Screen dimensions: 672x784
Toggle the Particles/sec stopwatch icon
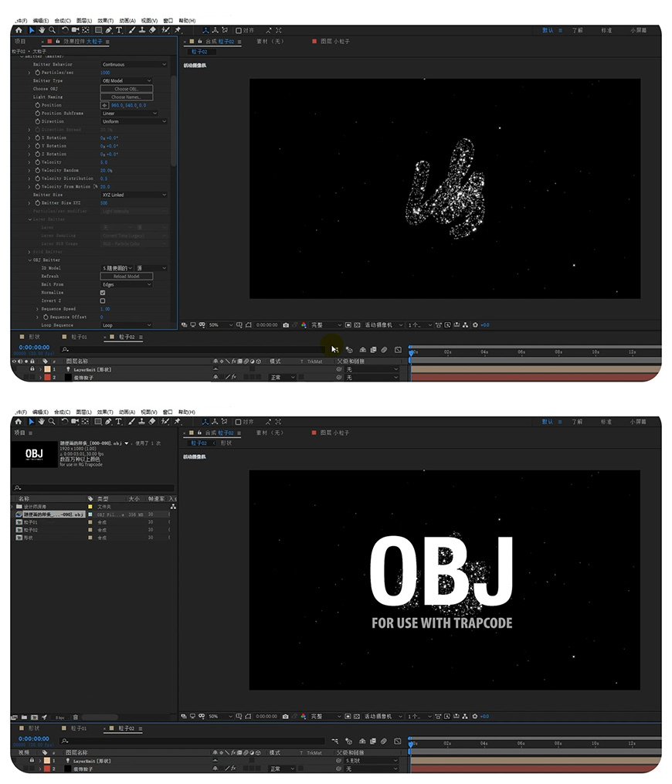[x=36, y=73]
